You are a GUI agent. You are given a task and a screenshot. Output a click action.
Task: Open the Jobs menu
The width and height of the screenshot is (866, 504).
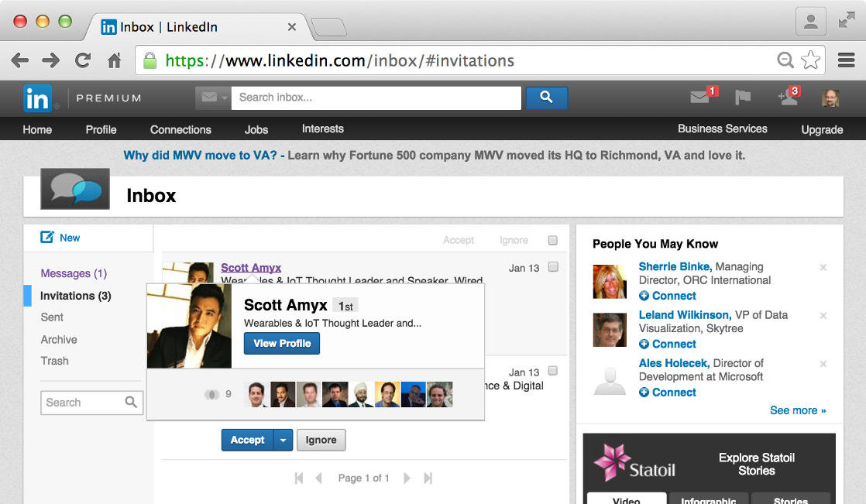click(x=256, y=129)
